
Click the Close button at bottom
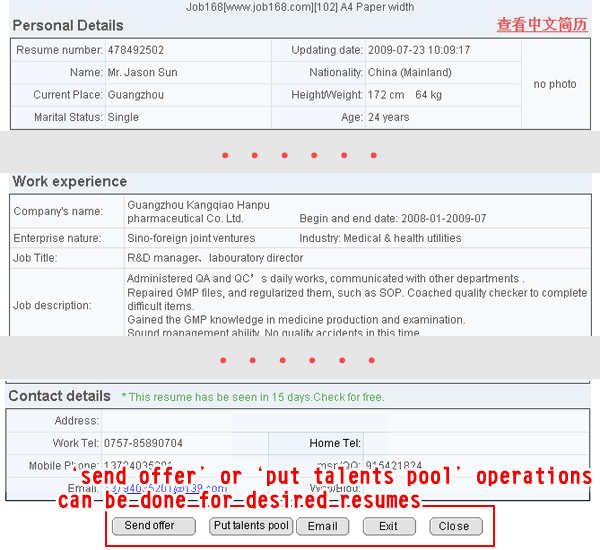(453, 526)
